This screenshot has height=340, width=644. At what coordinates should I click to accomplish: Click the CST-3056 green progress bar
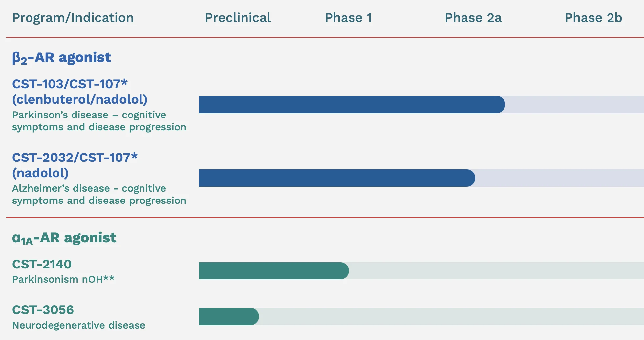tap(229, 317)
